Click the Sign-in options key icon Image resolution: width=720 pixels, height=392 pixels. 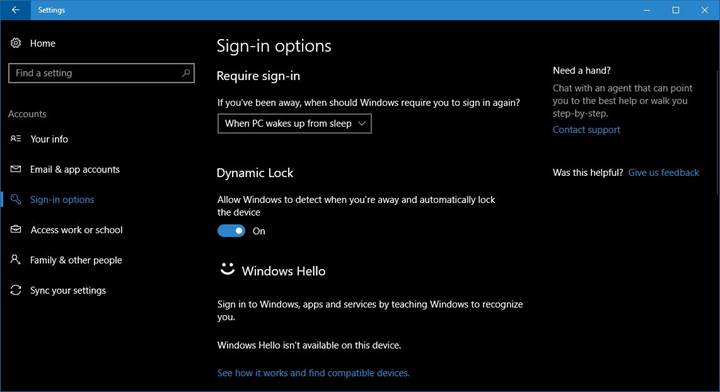click(x=16, y=199)
